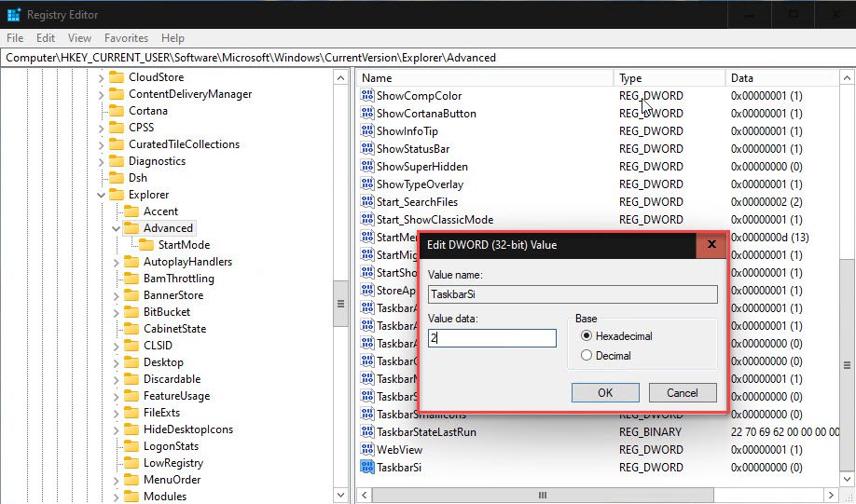
Task: Select the Modules key in tree
Action: click(x=165, y=497)
